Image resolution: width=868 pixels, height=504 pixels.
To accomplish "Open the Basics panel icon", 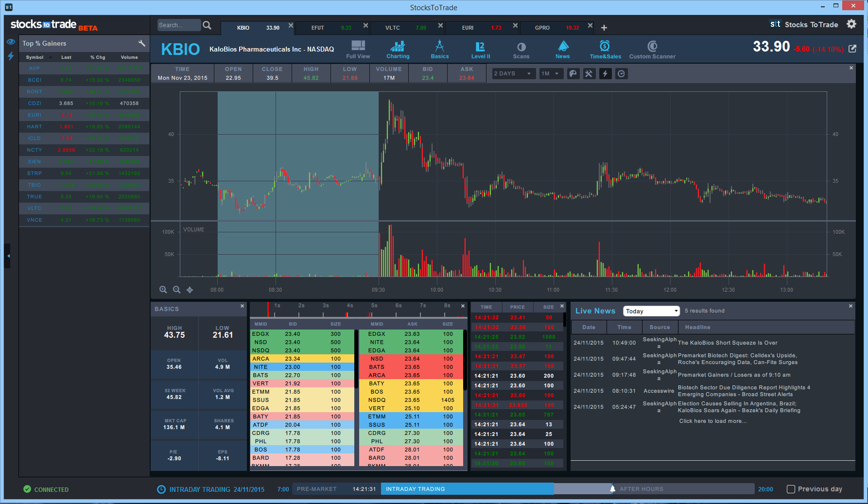I will (440, 50).
